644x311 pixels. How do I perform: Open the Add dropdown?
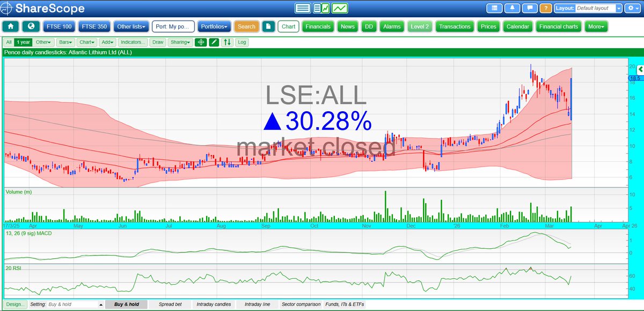108,42
